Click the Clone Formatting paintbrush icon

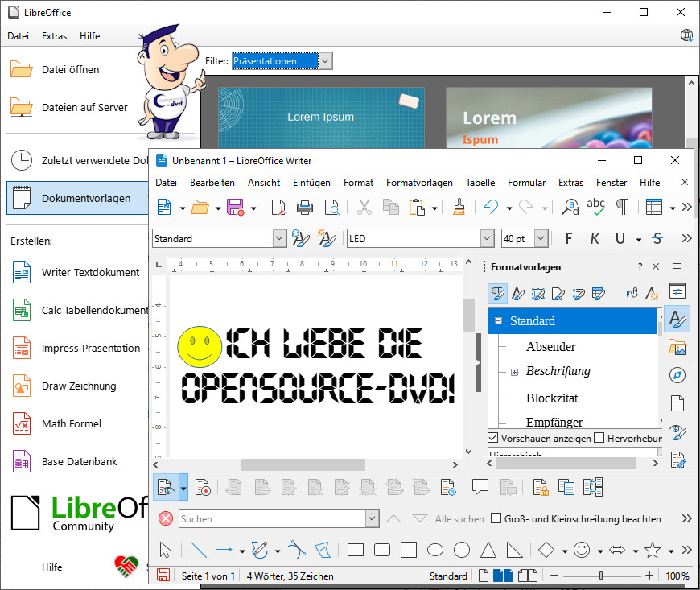458,207
